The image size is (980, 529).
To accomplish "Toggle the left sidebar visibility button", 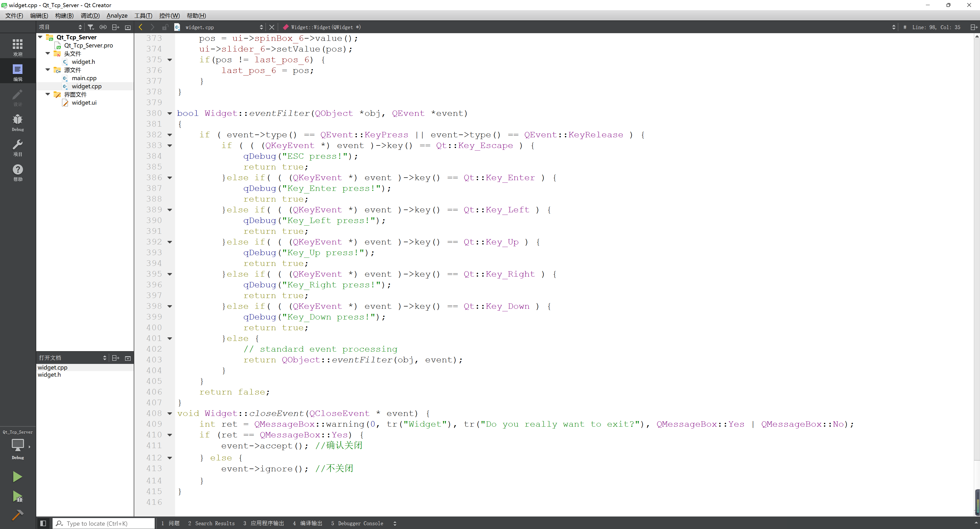I will tap(43, 523).
